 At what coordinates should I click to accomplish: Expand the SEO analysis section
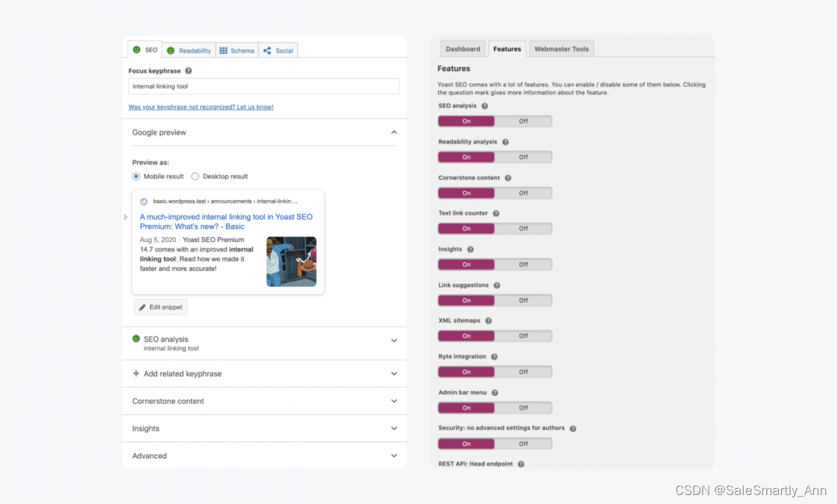click(394, 341)
